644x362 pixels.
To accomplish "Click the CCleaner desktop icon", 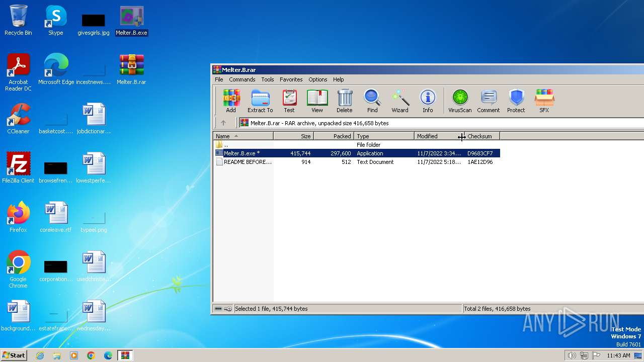I will click(18, 119).
